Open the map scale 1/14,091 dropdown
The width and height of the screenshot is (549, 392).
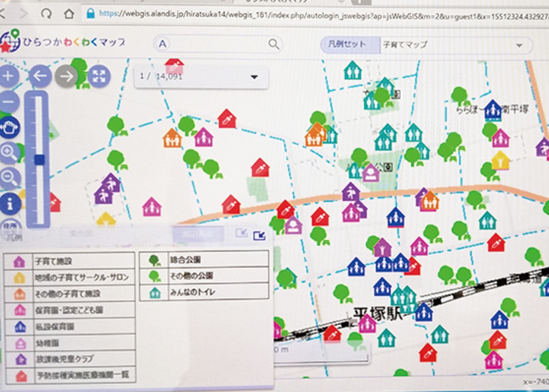(x=254, y=77)
